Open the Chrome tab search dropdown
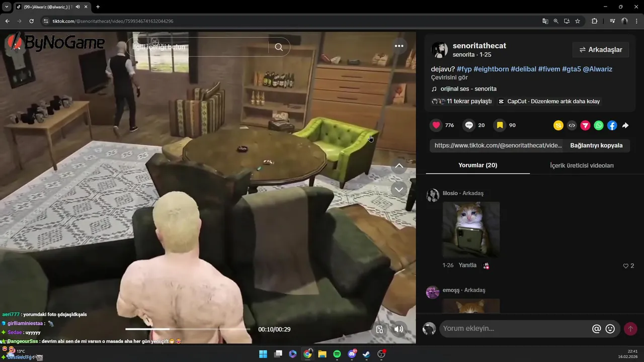Image resolution: width=644 pixels, height=362 pixels. click(x=7, y=7)
